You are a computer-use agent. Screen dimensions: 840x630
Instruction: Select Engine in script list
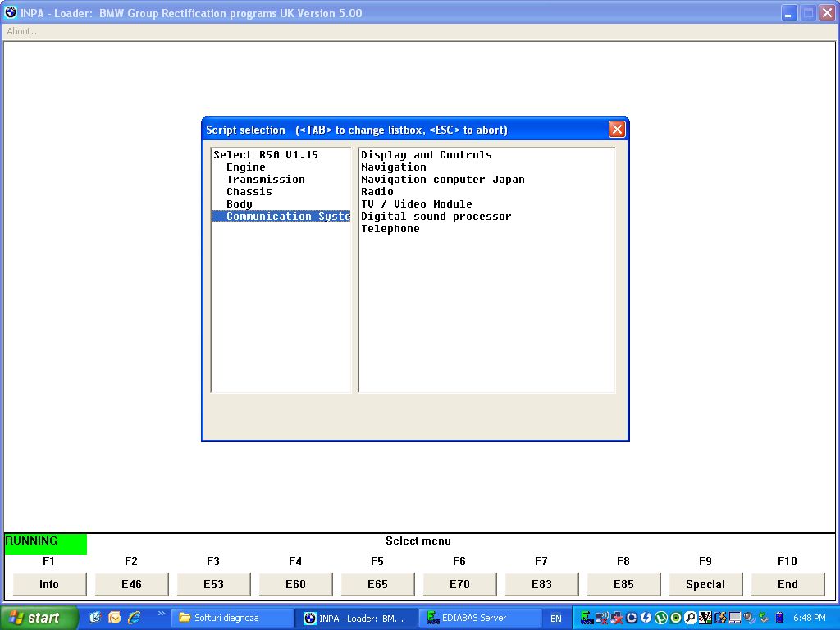click(x=246, y=167)
